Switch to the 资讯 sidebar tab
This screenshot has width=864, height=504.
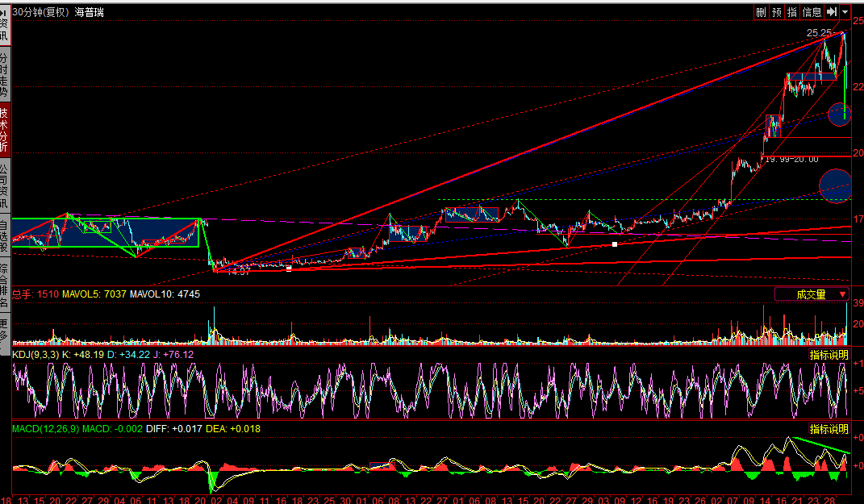pyautogui.click(x=5, y=26)
